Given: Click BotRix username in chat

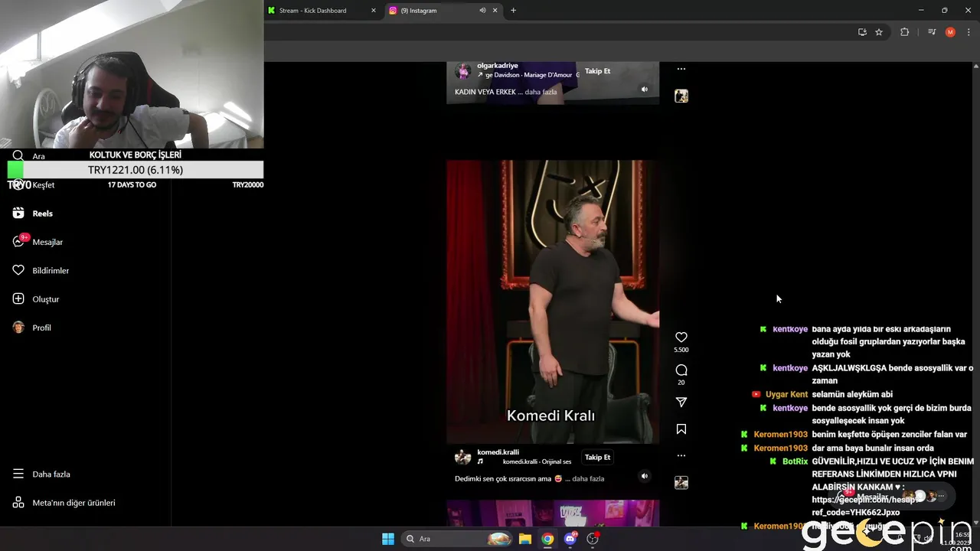Looking at the screenshot, I should [x=795, y=461].
